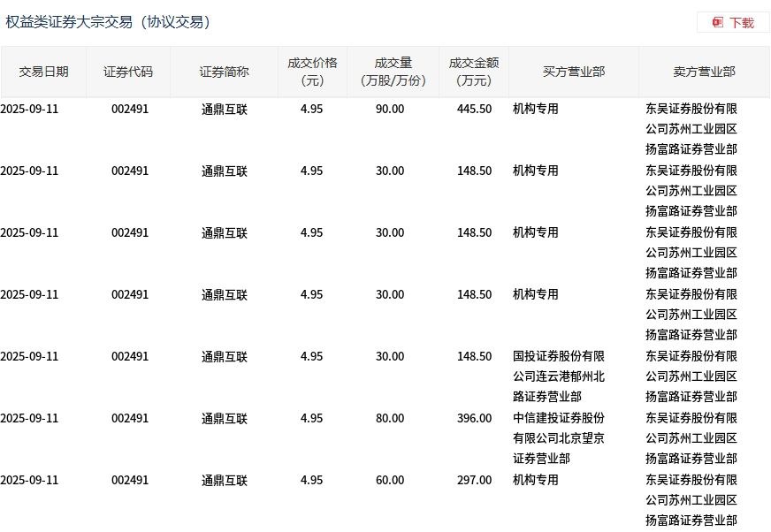Open the 中信建投证券 北京望京 buyer entry

pos(559,438)
